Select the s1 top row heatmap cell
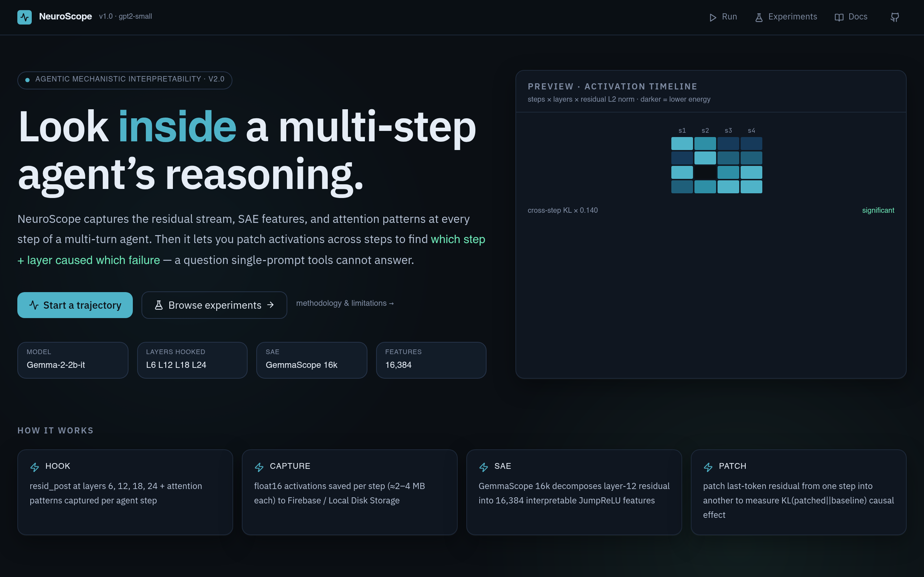924x577 pixels. pos(682,144)
